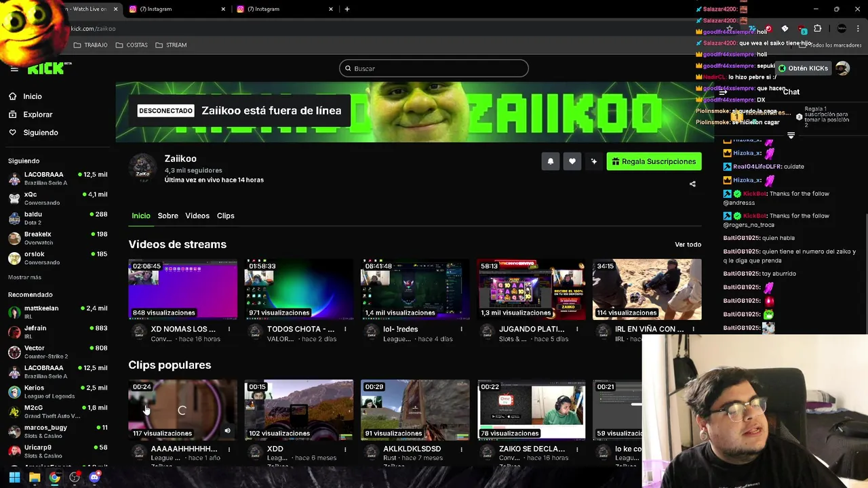Click Zaiikoo's profile avatar
Viewport: 868px width, 488px height.
[x=142, y=167]
